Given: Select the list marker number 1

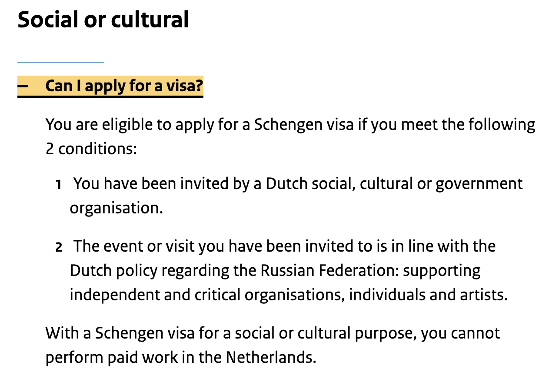Looking at the screenshot, I should tap(58, 185).
